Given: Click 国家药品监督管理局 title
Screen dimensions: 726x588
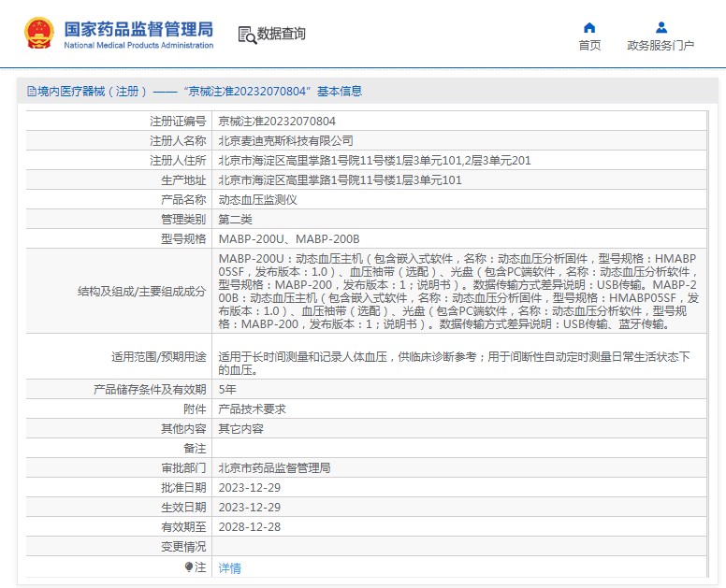Looking at the screenshot, I should pos(138,29).
